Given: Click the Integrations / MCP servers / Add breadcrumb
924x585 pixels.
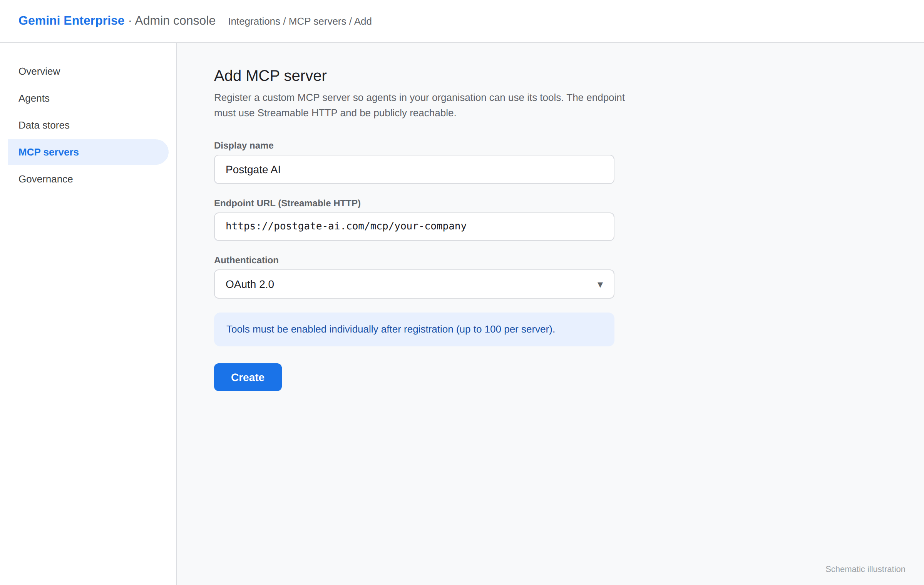Looking at the screenshot, I should click(300, 21).
